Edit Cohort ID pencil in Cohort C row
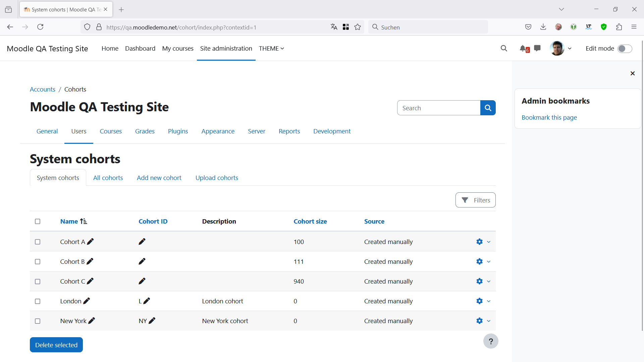This screenshot has height=362, width=644. pyautogui.click(x=142, y=281)
